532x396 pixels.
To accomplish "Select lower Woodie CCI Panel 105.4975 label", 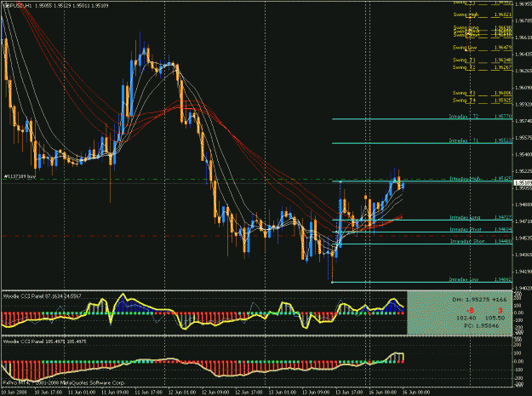I will 44,341.
